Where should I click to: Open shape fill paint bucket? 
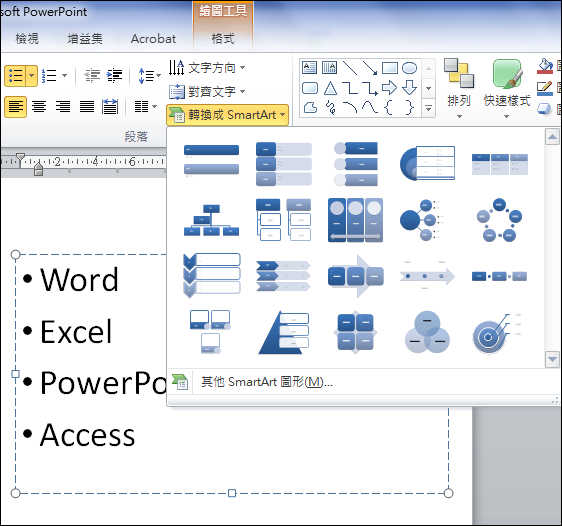[545, 66]
